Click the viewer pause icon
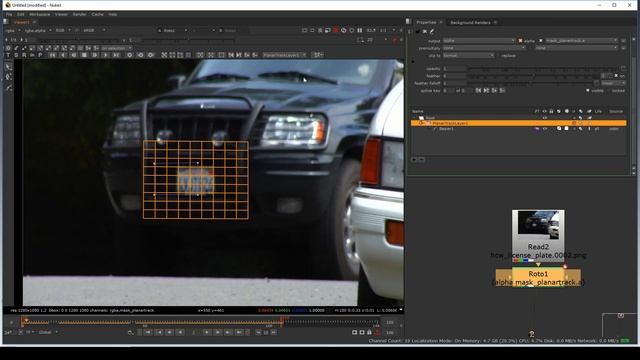 [x=360, y=30]
